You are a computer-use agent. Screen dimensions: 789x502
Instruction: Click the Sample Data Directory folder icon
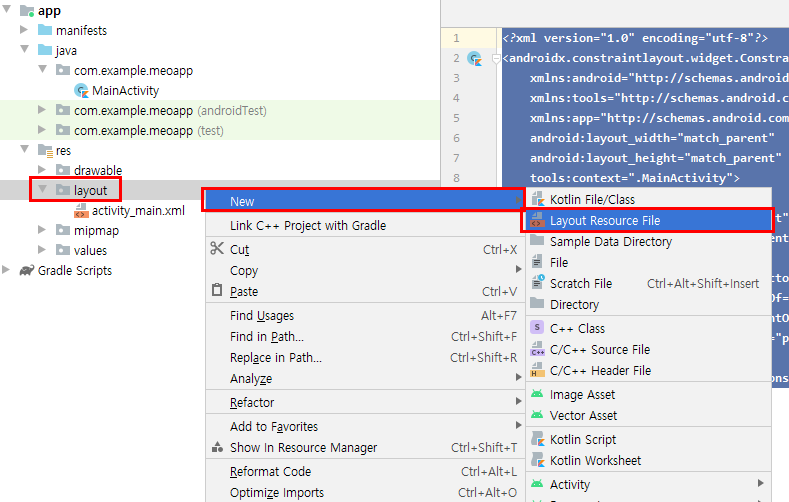(537, 240)
